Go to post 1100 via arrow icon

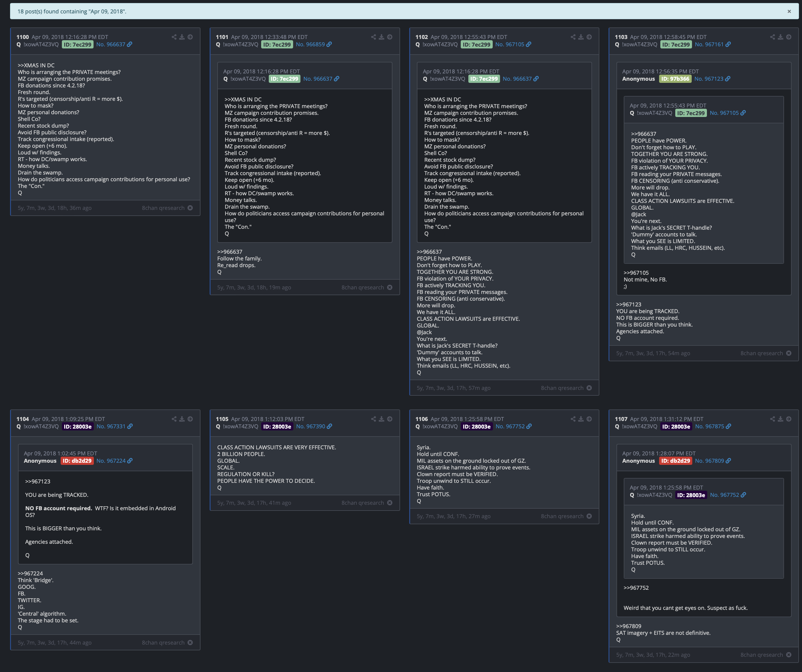coord(190,37)
